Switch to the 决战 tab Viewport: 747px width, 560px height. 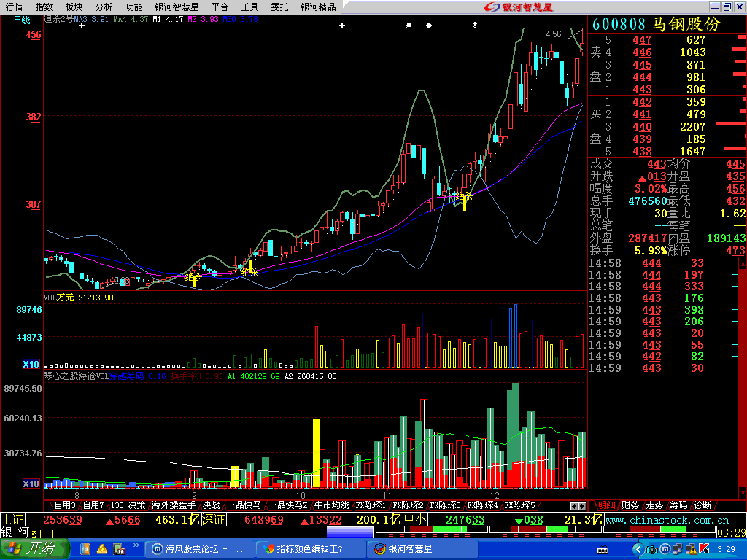(211, 505)
